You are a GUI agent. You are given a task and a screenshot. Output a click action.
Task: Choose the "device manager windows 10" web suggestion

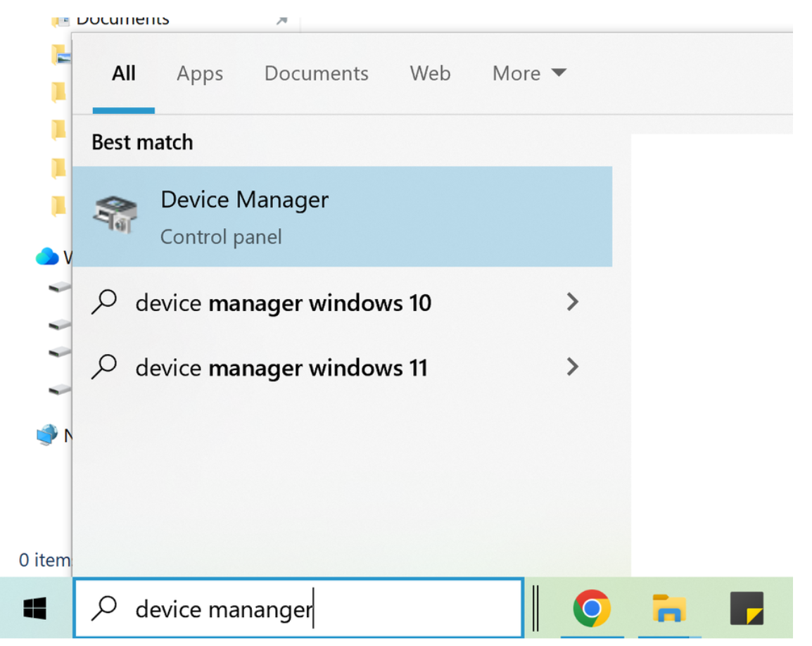pos(283,303)
